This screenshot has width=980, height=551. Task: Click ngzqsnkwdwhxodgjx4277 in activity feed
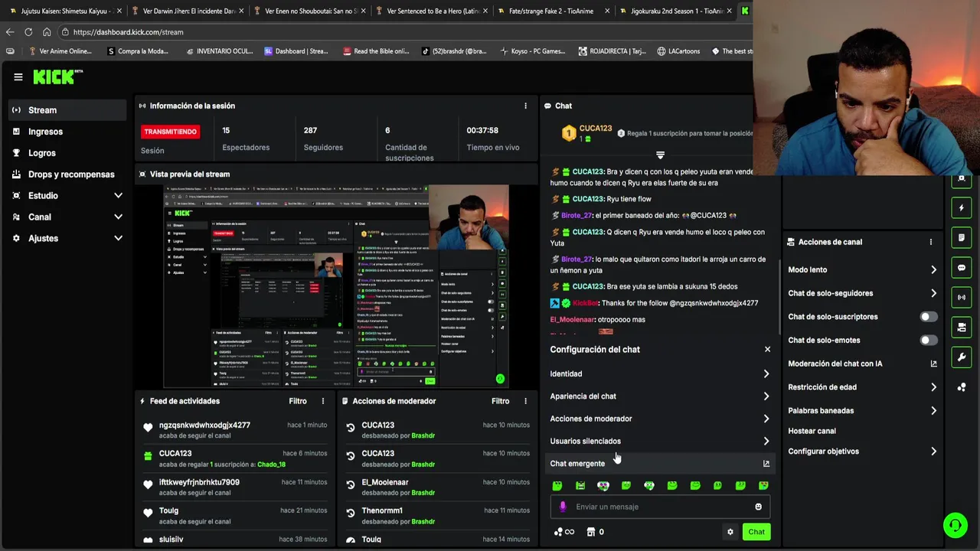point(204,425)
